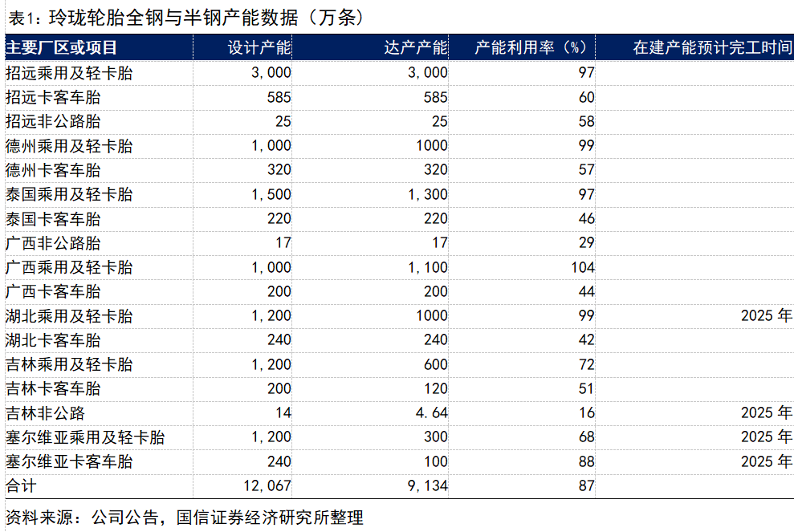Select design capacity '585' in 招远卡客车胎 row

click(279, 97)
